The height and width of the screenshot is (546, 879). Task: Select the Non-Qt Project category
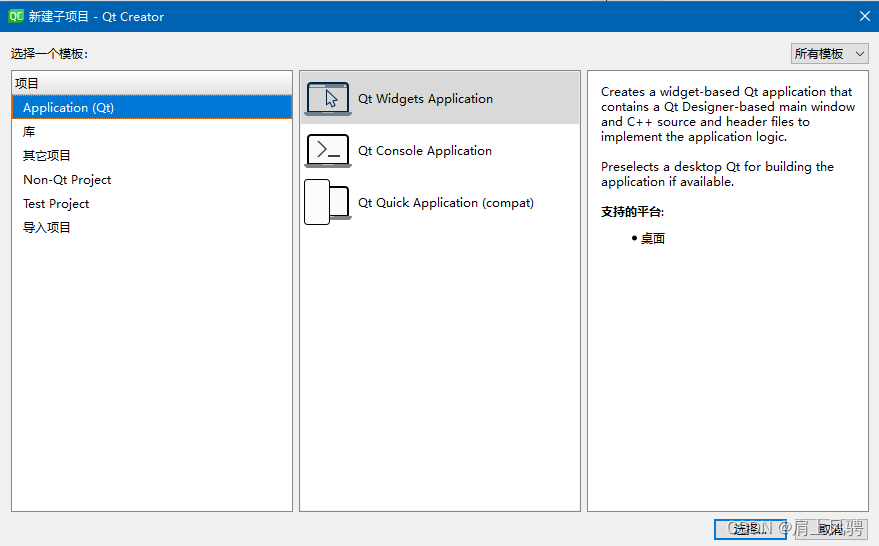tap(152, 180)
